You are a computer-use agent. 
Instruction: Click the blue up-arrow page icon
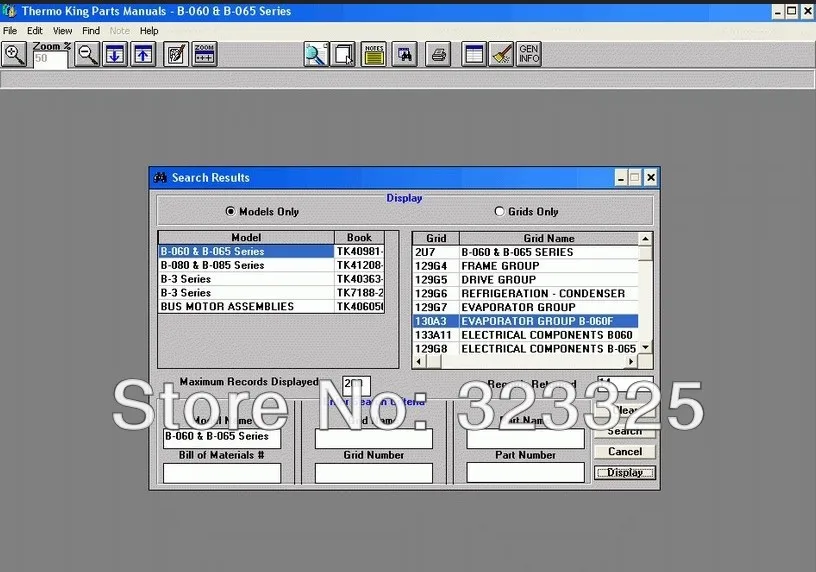point(143,54)
